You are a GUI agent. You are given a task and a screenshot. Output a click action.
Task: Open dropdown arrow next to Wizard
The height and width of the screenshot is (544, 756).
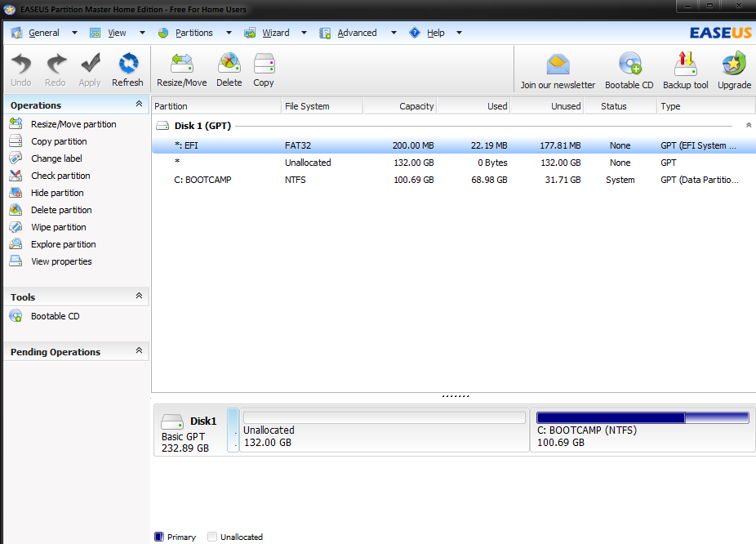point(305,33)
